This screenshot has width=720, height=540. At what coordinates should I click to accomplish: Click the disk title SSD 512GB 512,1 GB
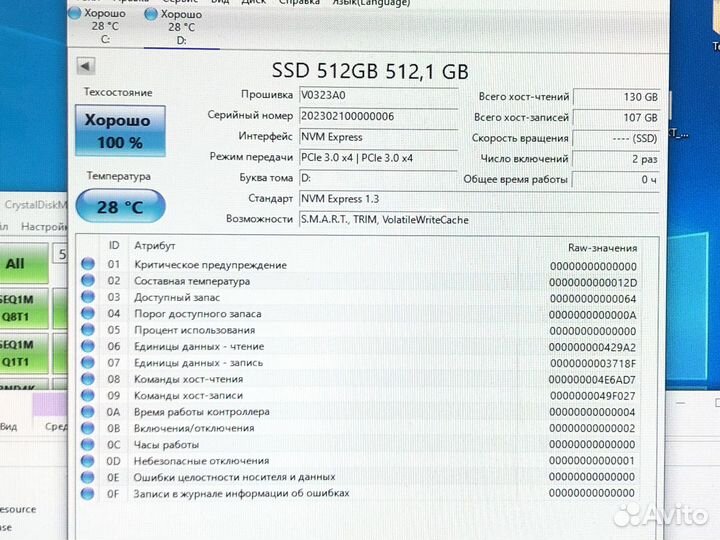370,71
